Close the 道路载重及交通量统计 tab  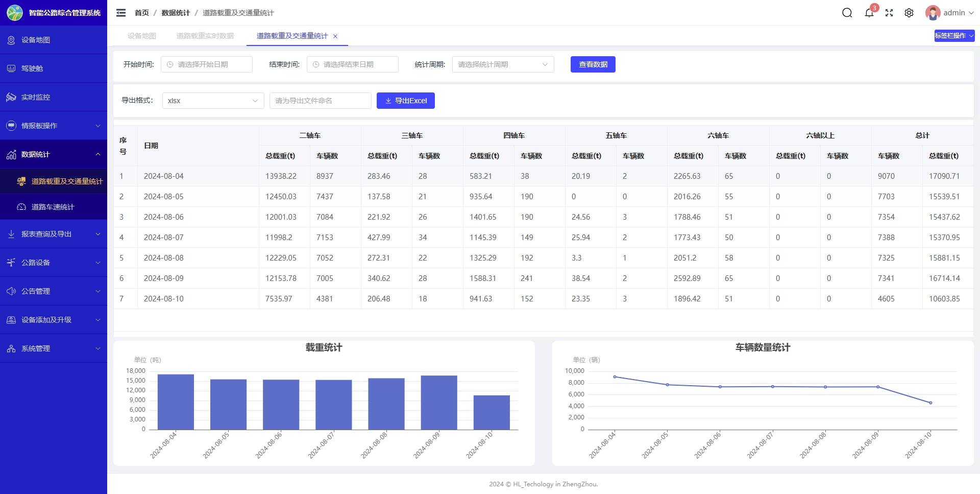coord(335,36)
